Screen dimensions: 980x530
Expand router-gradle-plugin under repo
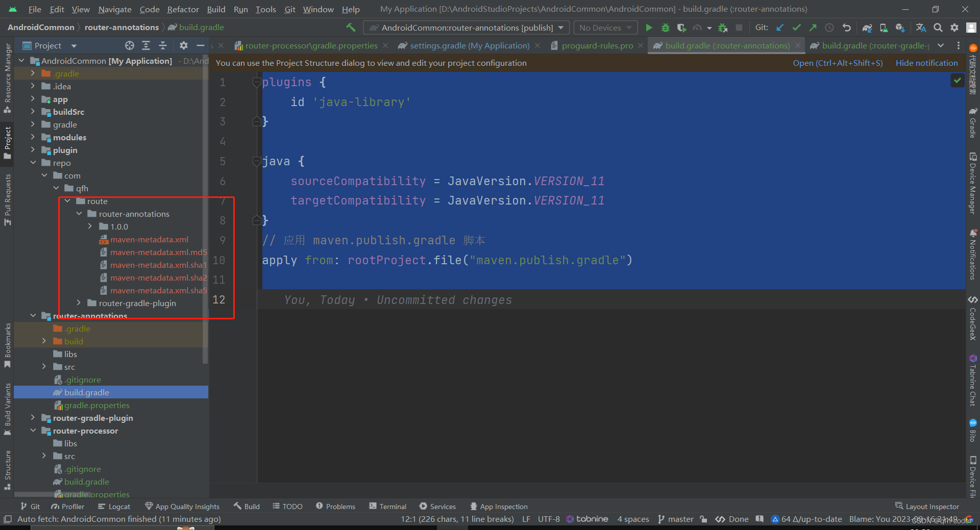(x=79, y=303)
